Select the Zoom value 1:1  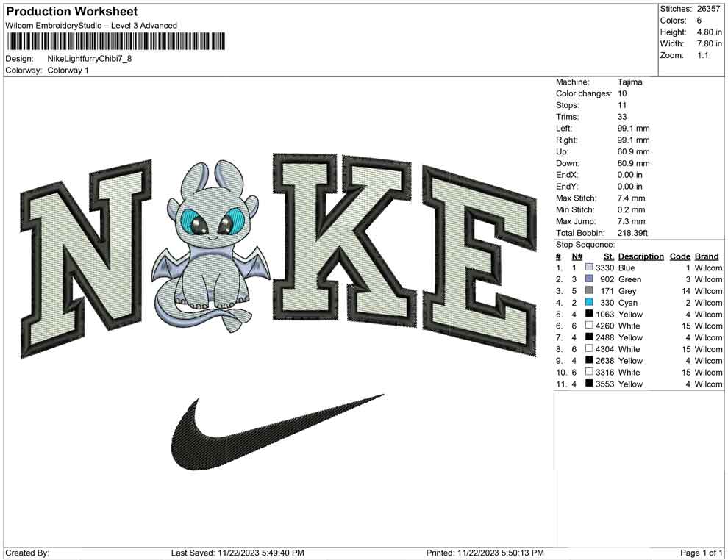pos(702,55)
